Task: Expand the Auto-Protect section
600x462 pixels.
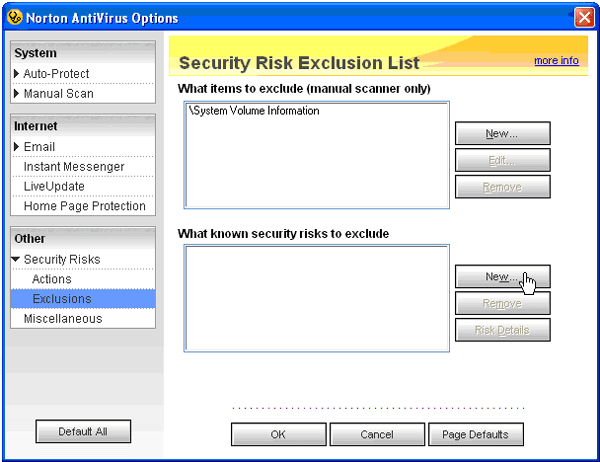Action: pyautogui.click(x=17, y=74)
